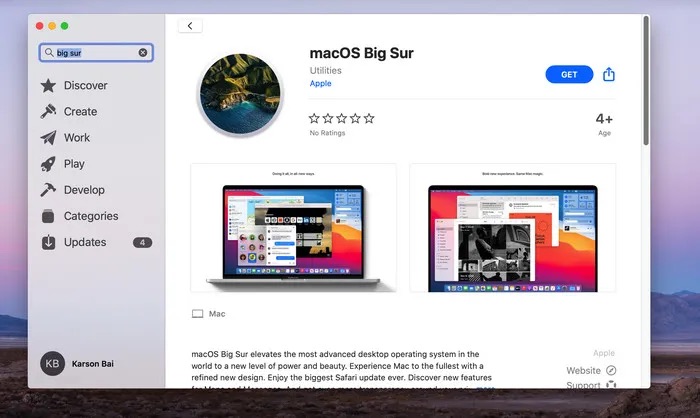Go to Play rocket icon
The height and width of the screenshot is (418, 700).
48,164
